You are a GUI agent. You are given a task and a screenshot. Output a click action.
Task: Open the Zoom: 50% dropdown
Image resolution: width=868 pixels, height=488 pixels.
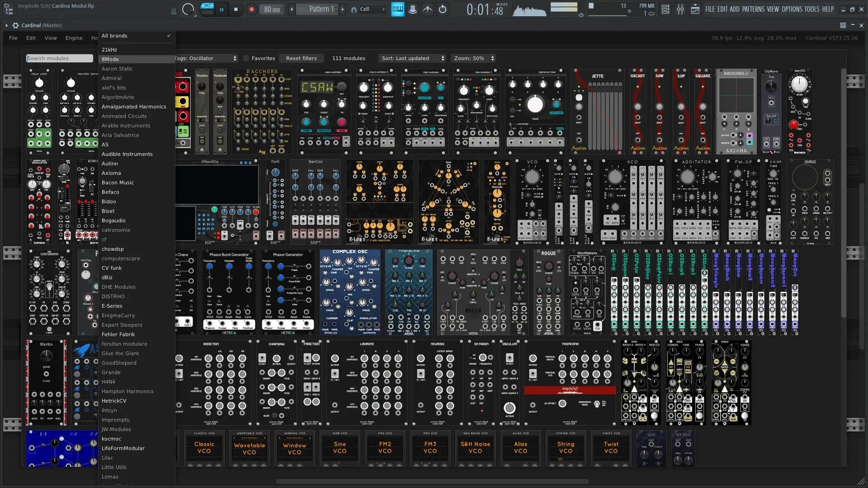tap(474, 58)
